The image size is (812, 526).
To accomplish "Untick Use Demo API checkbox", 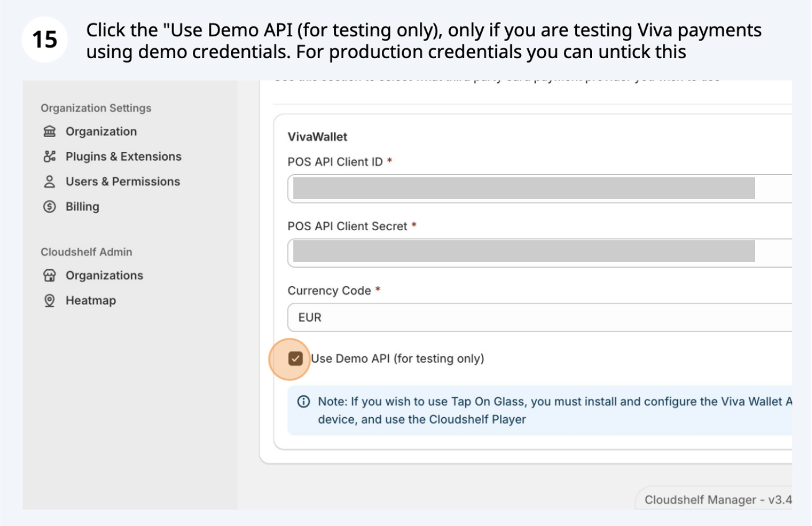I will (x=295, y=359).
